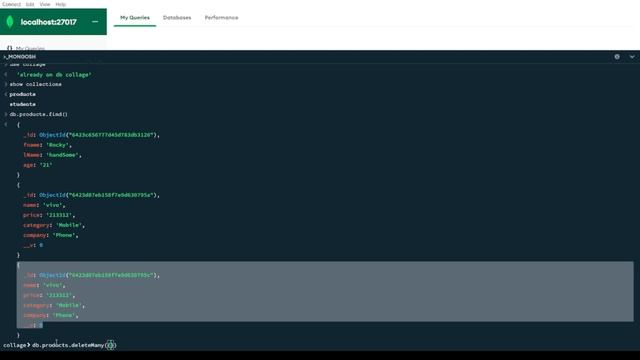The height and width of the screenshot is (360, 640).
Task: Collapse the find() output arrow
Action: click(6, 124)
